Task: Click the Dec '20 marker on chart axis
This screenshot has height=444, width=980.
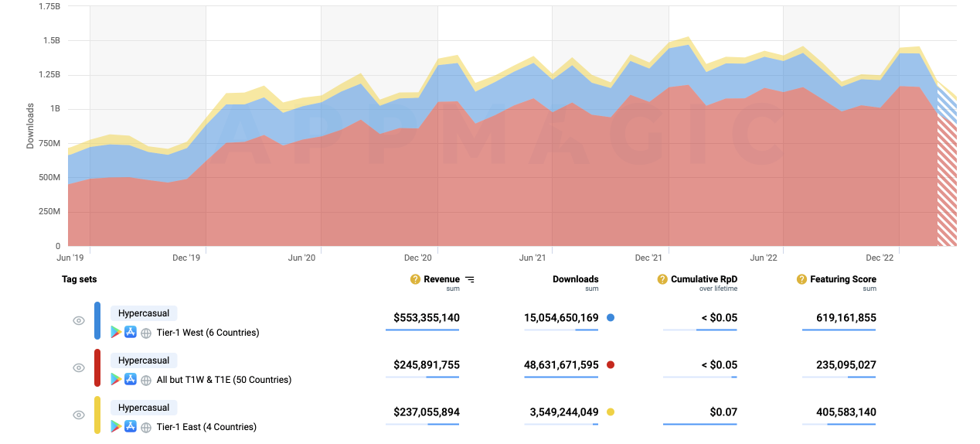Action: (x=417, y=258)
